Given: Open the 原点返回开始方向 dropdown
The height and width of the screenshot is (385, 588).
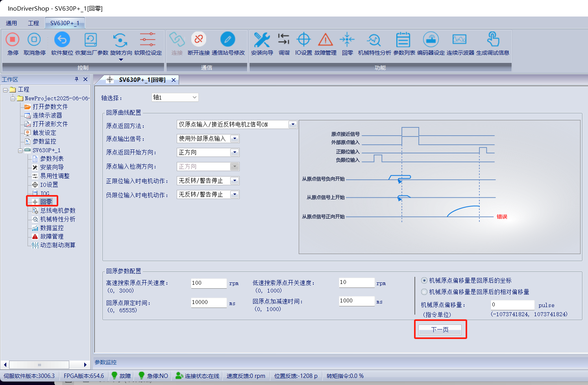Looking at the screenshot, I should point(235,153).
